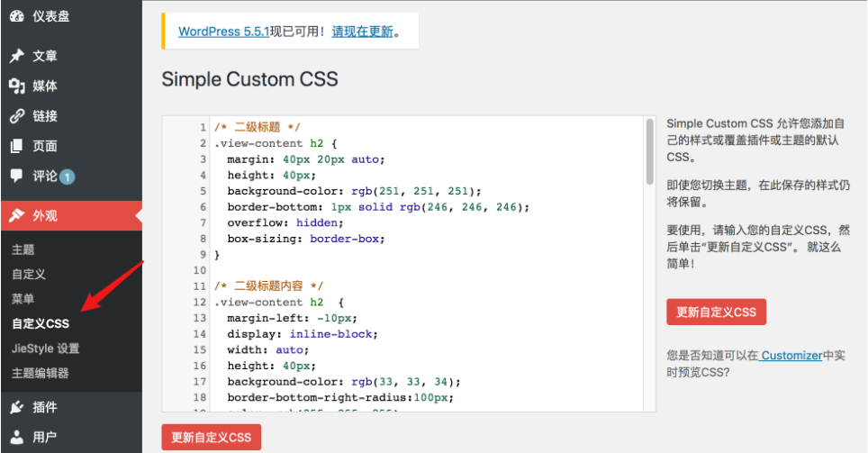
Task: Go to 主题 themes submenu
Action: (x=23, y=249)
